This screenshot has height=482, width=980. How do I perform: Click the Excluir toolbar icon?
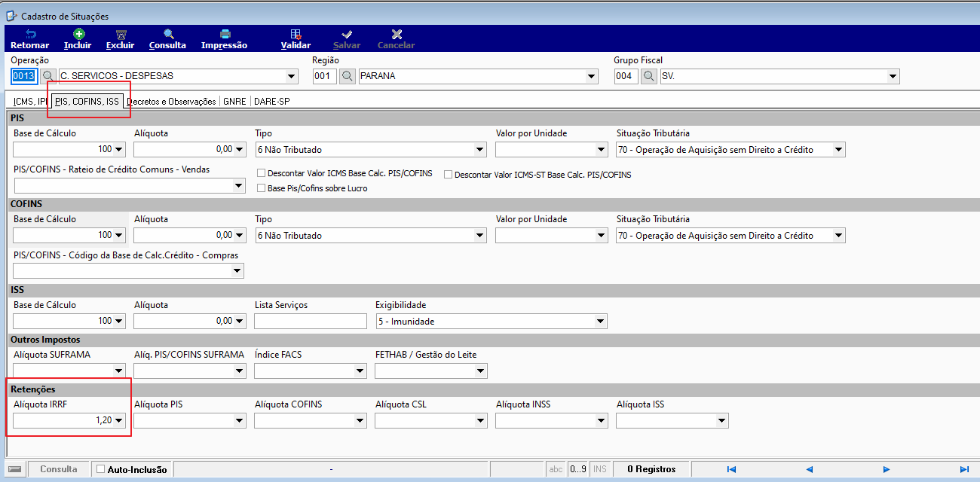pyautogui.click(x=121, y=34)
